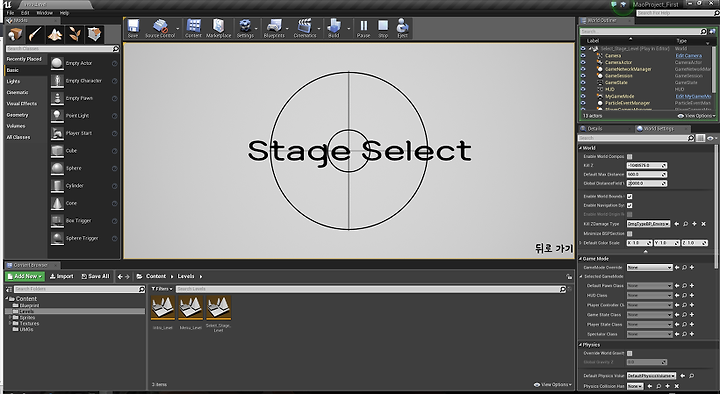Screen dimensions: 720x394
Task: Select the Lights category
Action: [13, 81]
